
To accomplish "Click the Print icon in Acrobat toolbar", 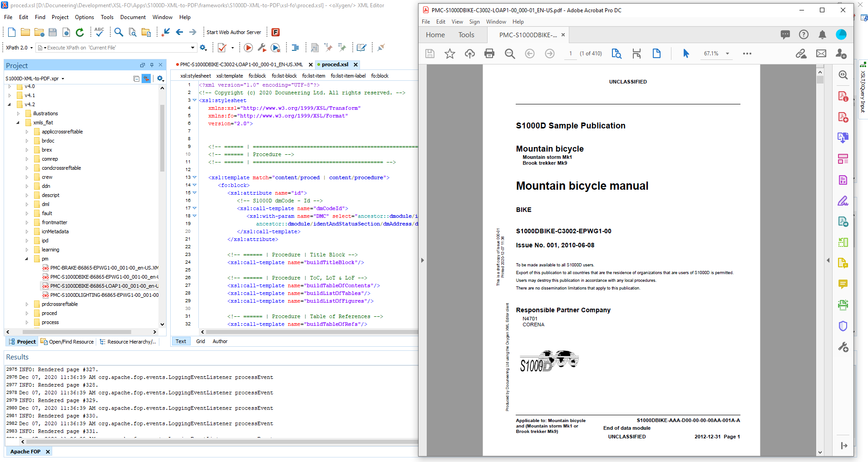I will pos(489,54).
